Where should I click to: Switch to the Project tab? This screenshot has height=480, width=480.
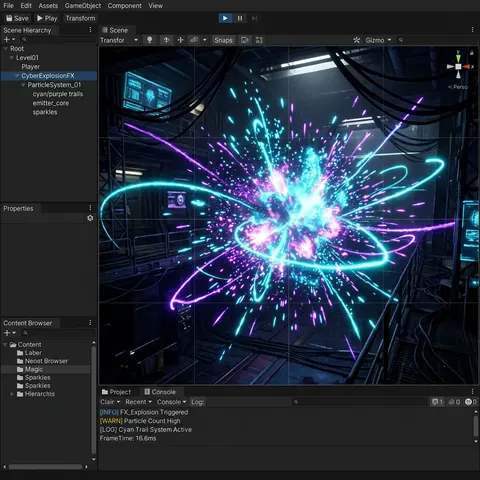[x=116, y=392]
